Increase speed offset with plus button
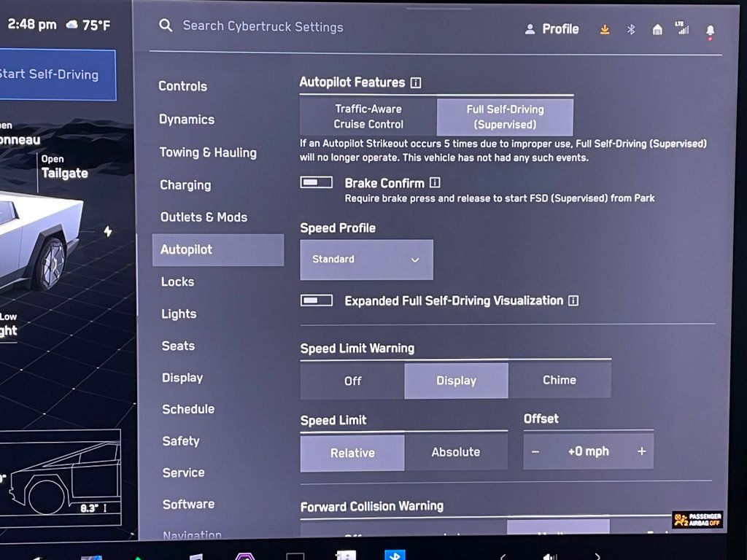 (642, 451)
